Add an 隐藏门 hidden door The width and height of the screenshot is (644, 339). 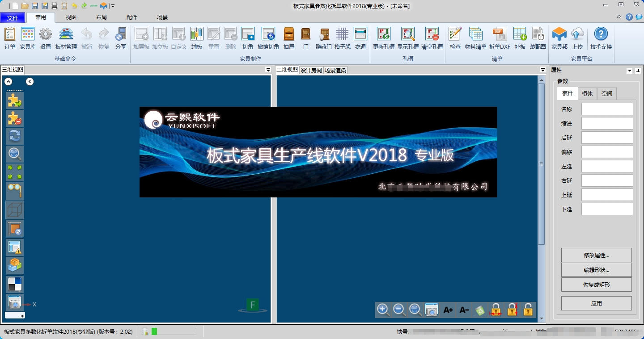click(324, 38)
